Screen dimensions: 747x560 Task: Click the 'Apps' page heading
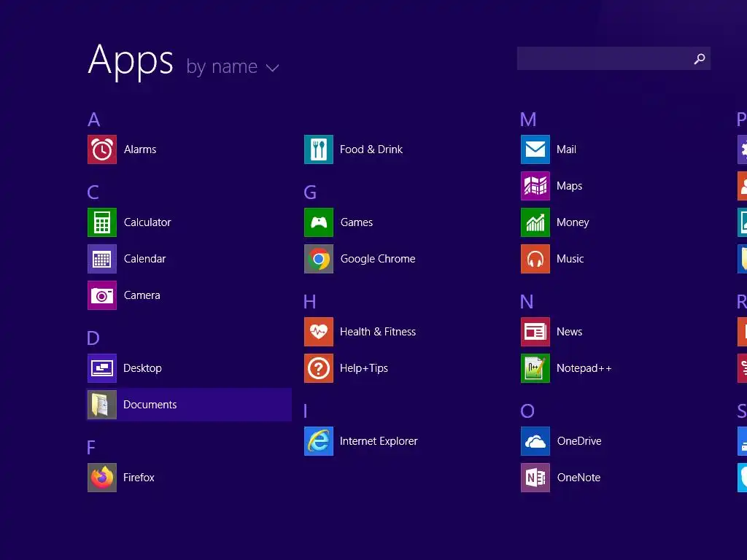click(131, 61)
